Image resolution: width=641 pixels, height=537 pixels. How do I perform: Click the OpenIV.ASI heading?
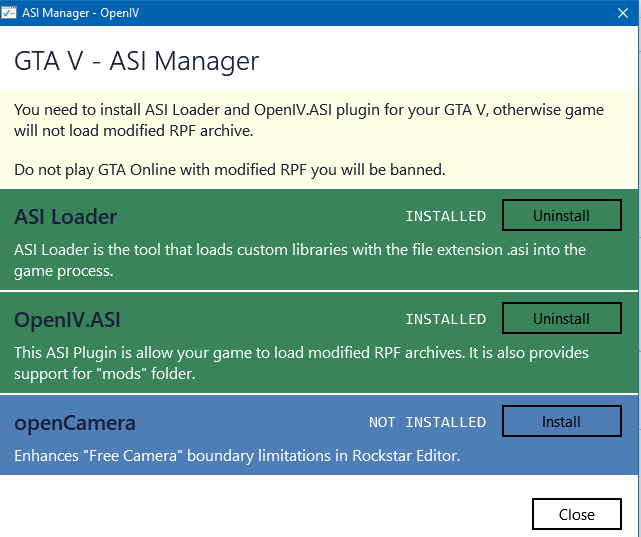(68, 320)
